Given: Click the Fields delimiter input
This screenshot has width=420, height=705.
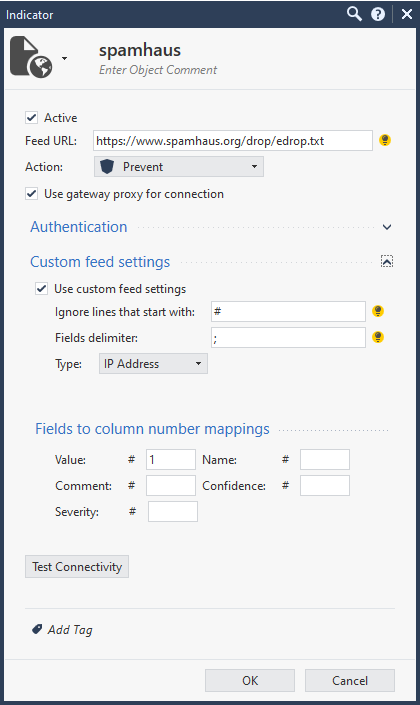Looking at the screenshot, I should pos(288,338).
